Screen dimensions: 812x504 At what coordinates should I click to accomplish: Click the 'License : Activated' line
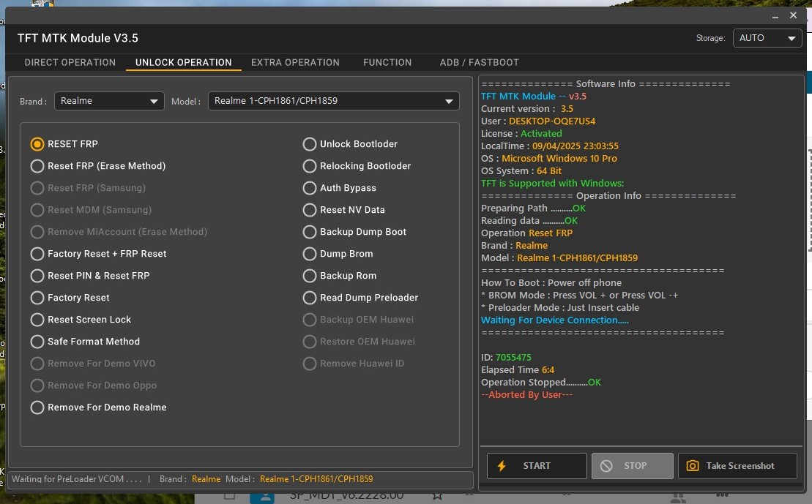521,134
